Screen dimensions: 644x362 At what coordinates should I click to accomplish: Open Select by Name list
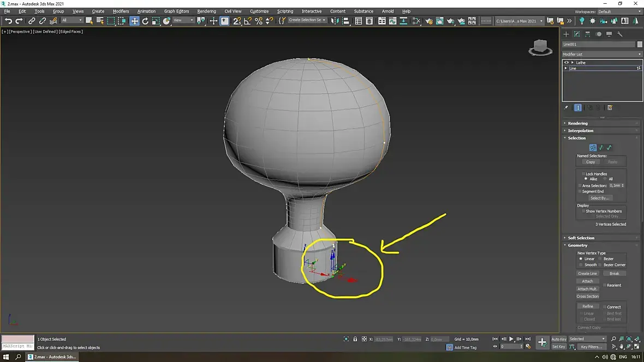100,21
